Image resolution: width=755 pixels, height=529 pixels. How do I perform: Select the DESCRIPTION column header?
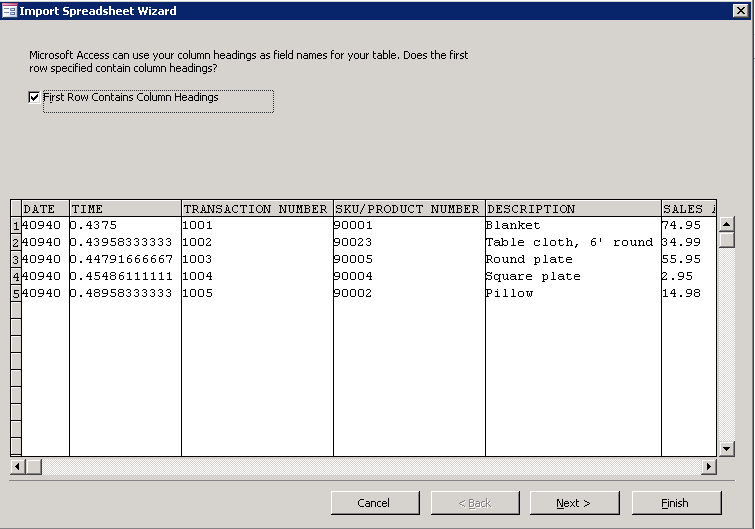(573, 209)
